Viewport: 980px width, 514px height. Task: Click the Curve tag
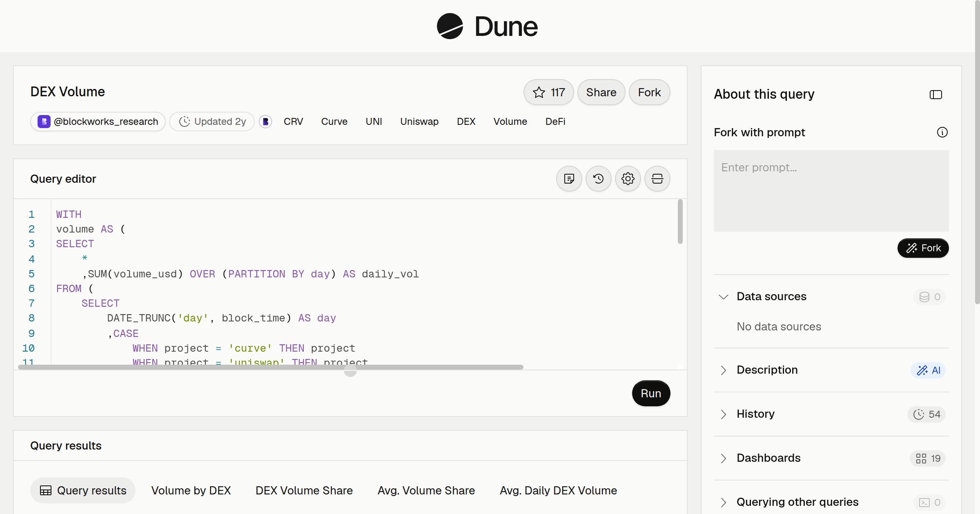[x=334, y=122]
